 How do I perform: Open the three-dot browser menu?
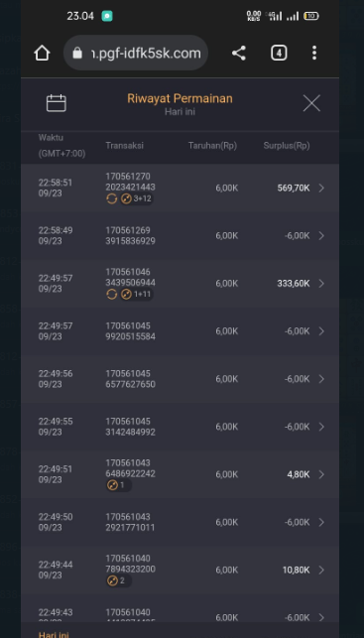pyautogui.click(x=314, y=53)
